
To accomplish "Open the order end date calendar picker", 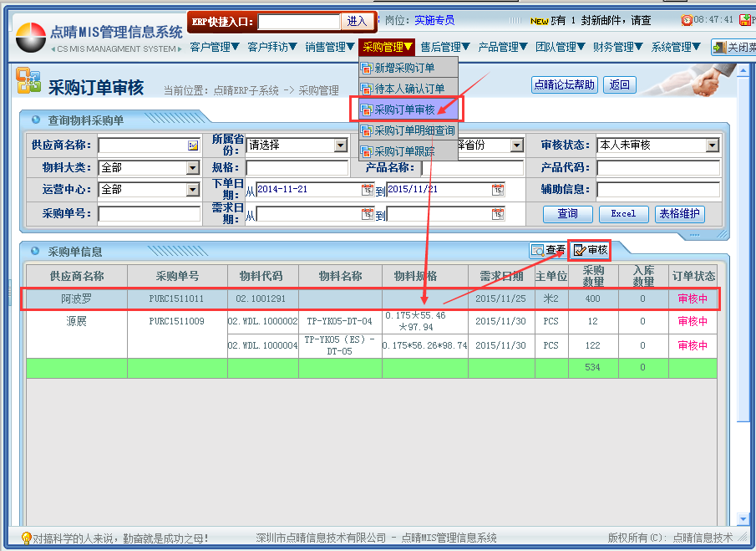I will (498, 190).
